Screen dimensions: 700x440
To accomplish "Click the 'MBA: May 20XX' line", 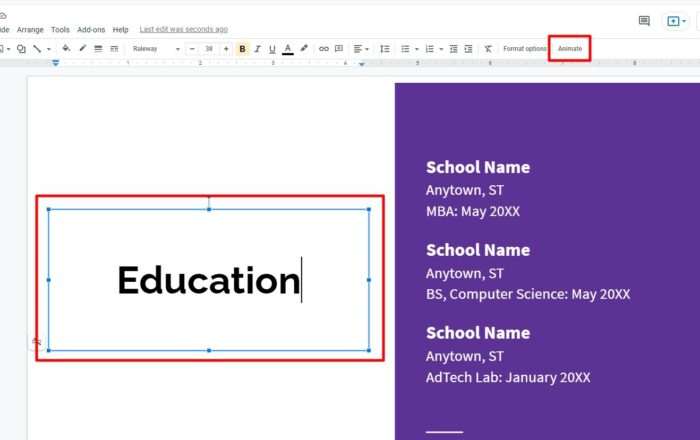I will [473, 211].
